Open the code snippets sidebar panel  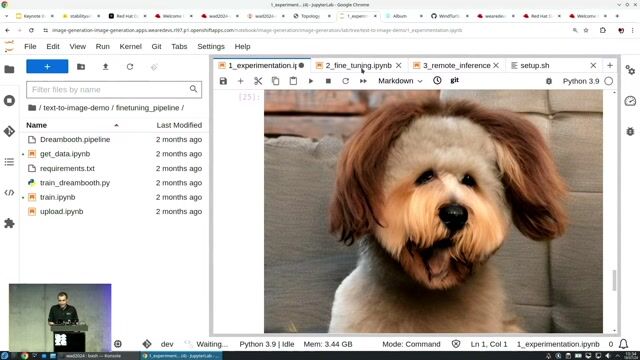[x=9, y=193]
